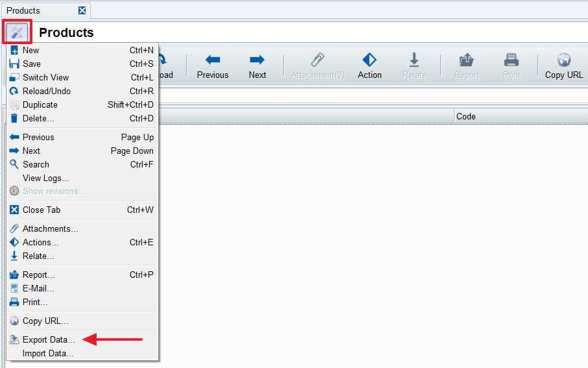Choose Save in the menu
The width and height of the screenshot is (588, 368).
point(31,64)
